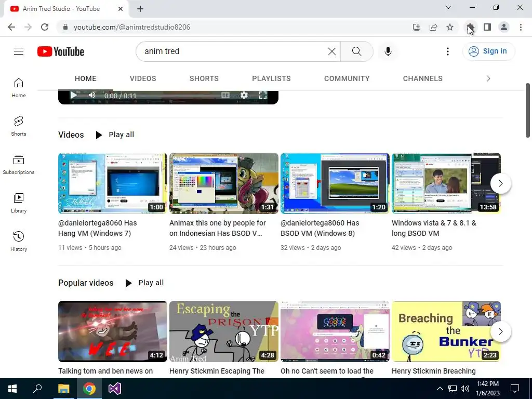
Task: Open Chrome extensions puzzle icon
Action: point(470,27)
